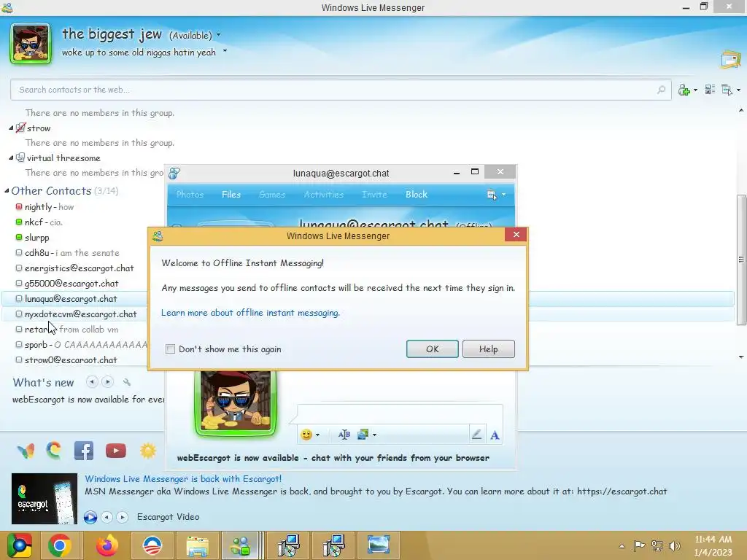Open Google Chrome from the taskbar
This screenshot has width=747, height=560.
click(60, 545)
